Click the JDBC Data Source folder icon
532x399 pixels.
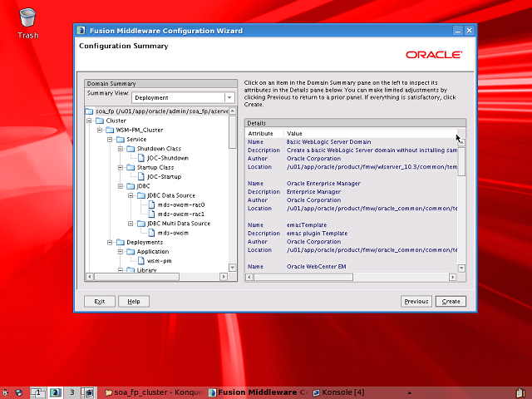[140, 195]
